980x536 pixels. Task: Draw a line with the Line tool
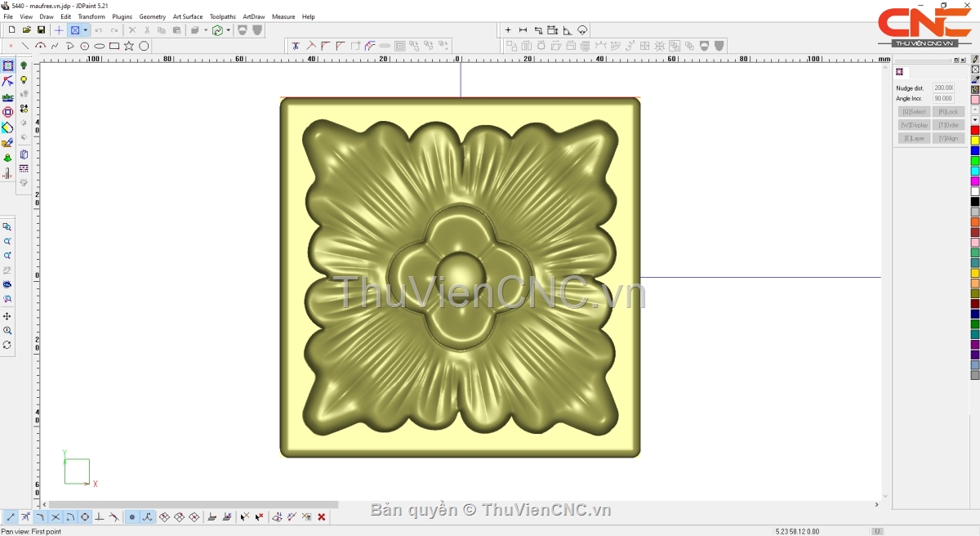pyautogui.click(x=26, y=46)
